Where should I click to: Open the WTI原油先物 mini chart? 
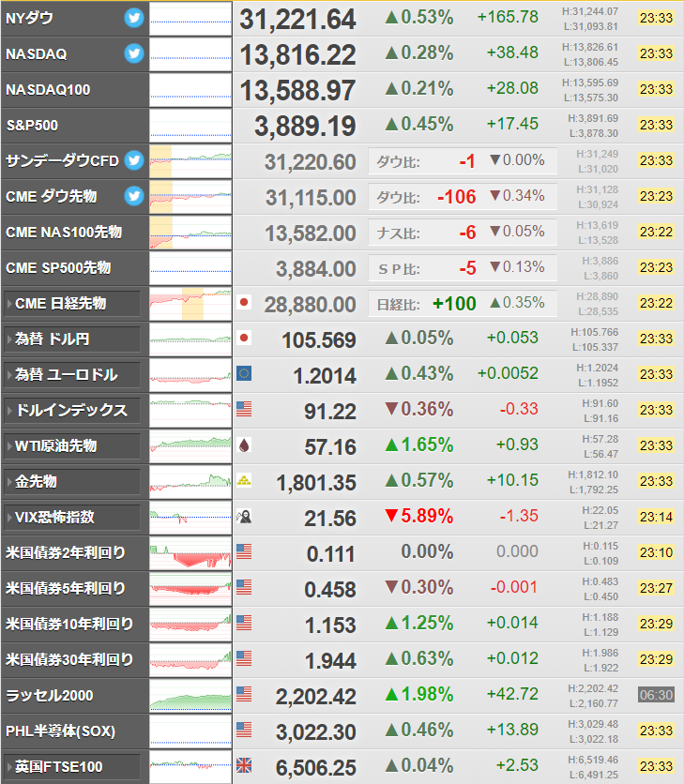coord(190,446)
